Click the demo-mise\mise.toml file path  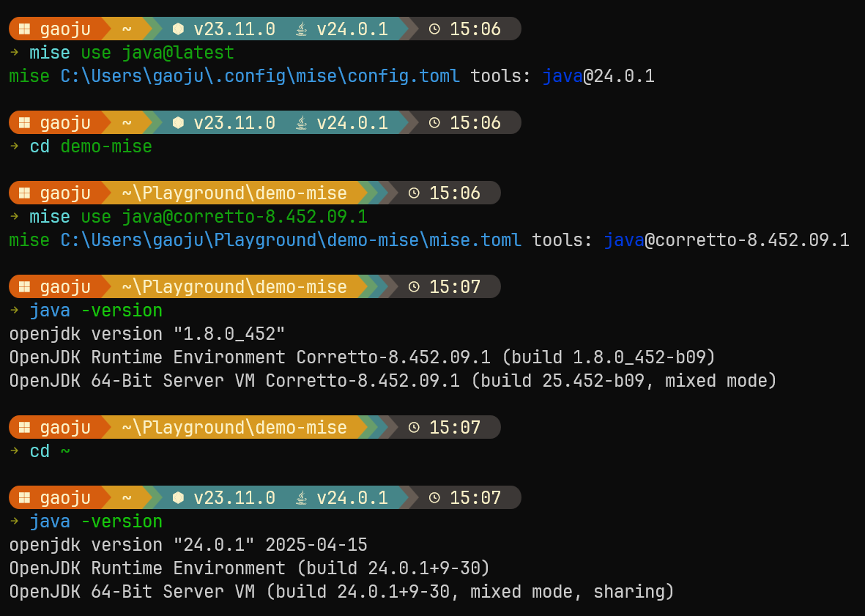point(291,240)
